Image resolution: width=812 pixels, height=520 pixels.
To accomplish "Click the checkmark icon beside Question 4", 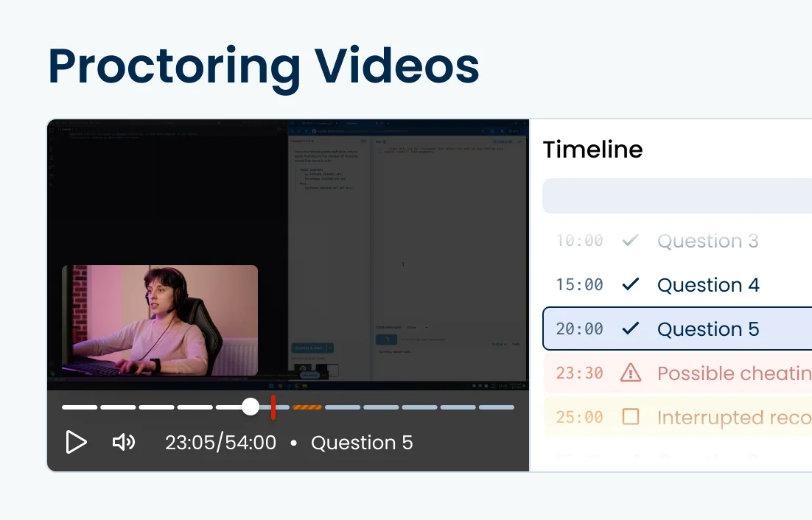I will [631, 285].
